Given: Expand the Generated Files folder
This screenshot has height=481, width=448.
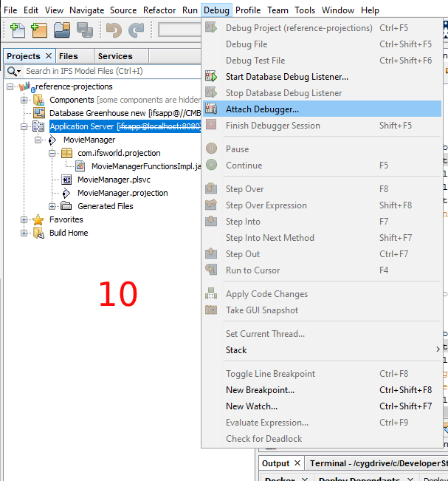Looking at the screenshot, I should [52, 206].
